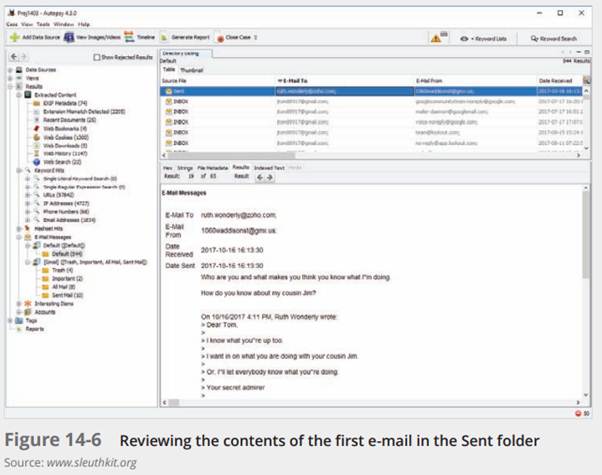Click the Tags folder icon
The width and height of the screenshot is (602, 475).
click(x=19, y=320)
